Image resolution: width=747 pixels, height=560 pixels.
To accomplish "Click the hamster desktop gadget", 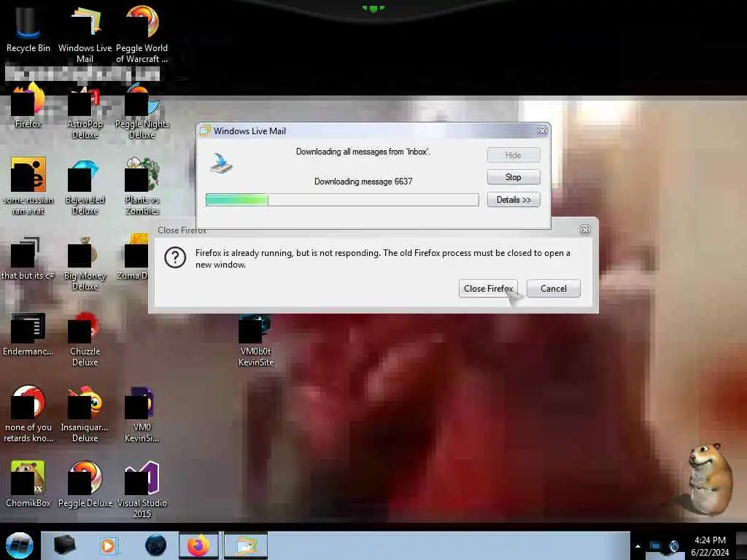I will tap(709, 478).
